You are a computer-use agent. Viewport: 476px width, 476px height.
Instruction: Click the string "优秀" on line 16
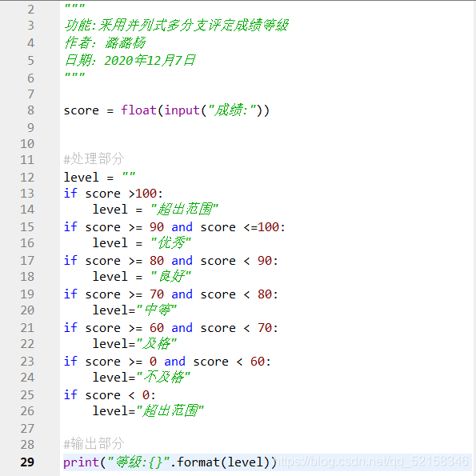tap(171, 243)
